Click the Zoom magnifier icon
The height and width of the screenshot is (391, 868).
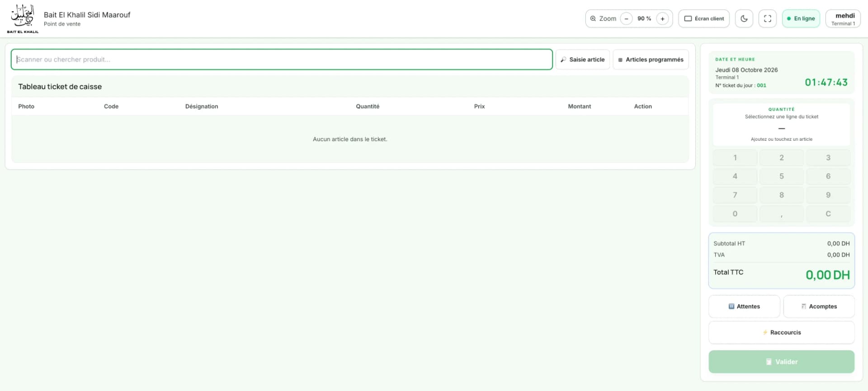click(593, 19)
